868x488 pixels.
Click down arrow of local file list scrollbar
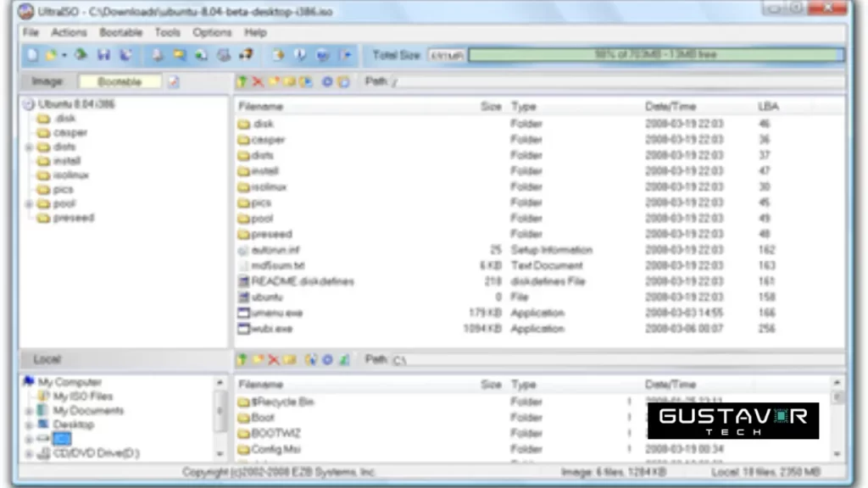837,454
